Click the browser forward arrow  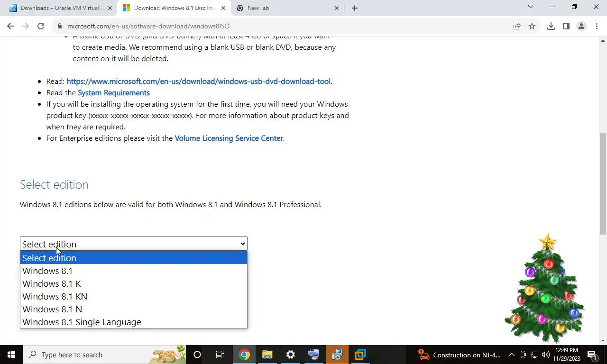[x=26, y=26]
